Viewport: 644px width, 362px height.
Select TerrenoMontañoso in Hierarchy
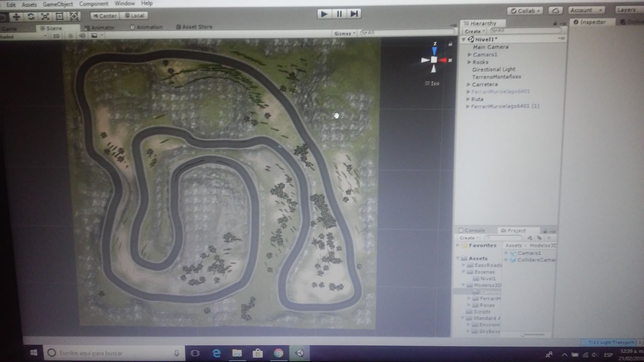[x=496, y=77]
